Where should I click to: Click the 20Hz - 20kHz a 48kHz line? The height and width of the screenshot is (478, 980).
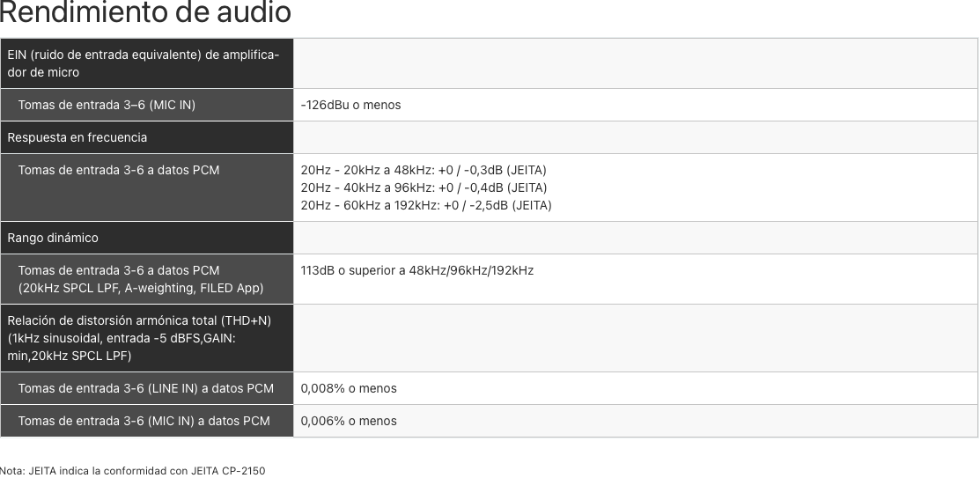click(x=424, y=170)
